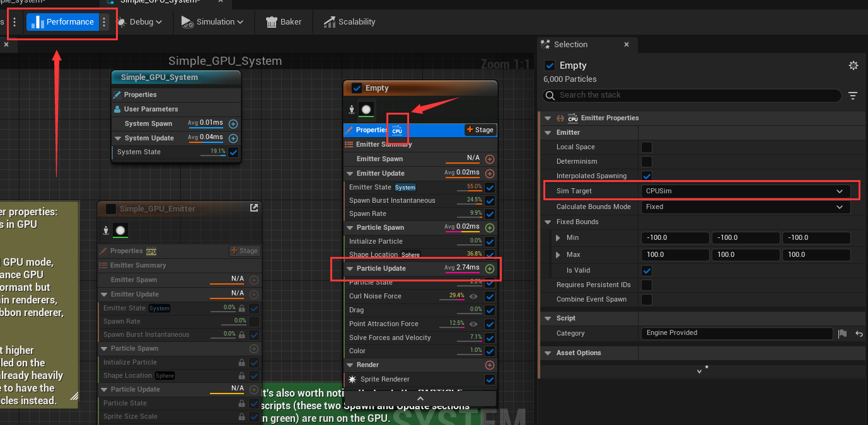Viewport: 868px width, 425px height.
Task: Click the Stage button on Empty emitter
Action: [480, 130]
